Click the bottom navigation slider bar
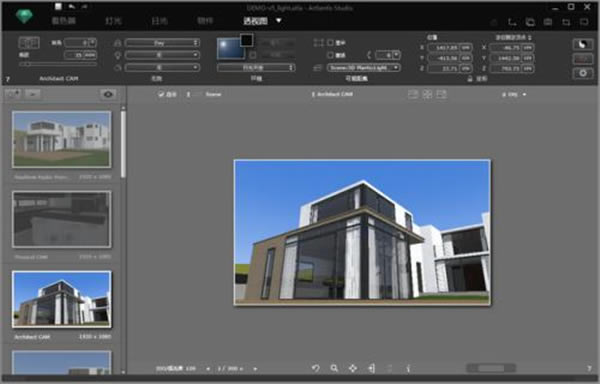This screenshot has width=600, height=384. pos(491,368)
